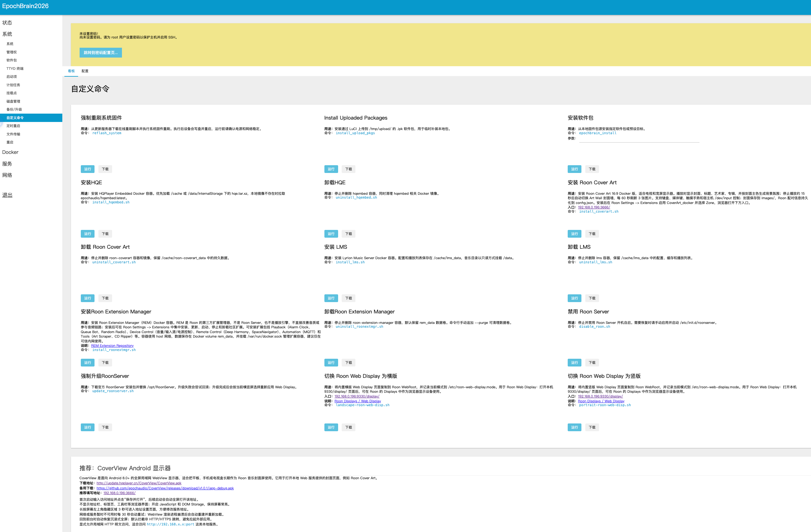Screen dimensions: 811x532
Task: Select the 自定义命令 sidebar item
Action: [31, 117]
